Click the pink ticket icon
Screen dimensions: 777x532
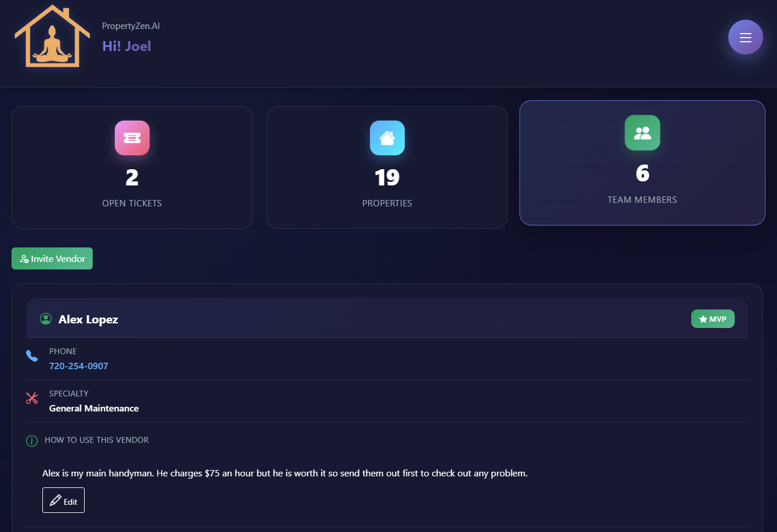(132, 138)
